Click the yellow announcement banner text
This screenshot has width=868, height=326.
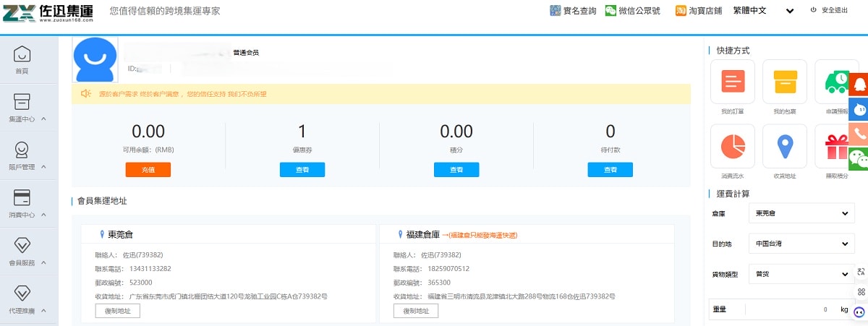tap(182, 94)
